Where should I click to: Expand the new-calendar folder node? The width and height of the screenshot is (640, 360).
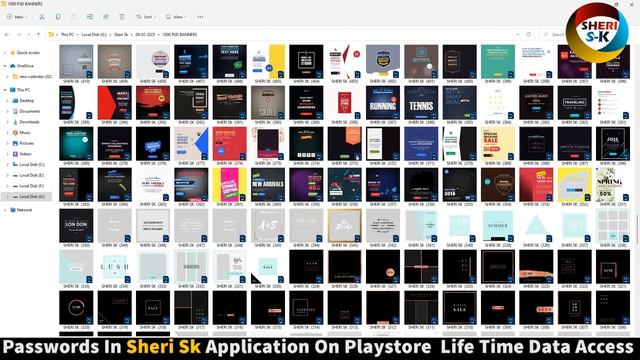tap(7, 76)
